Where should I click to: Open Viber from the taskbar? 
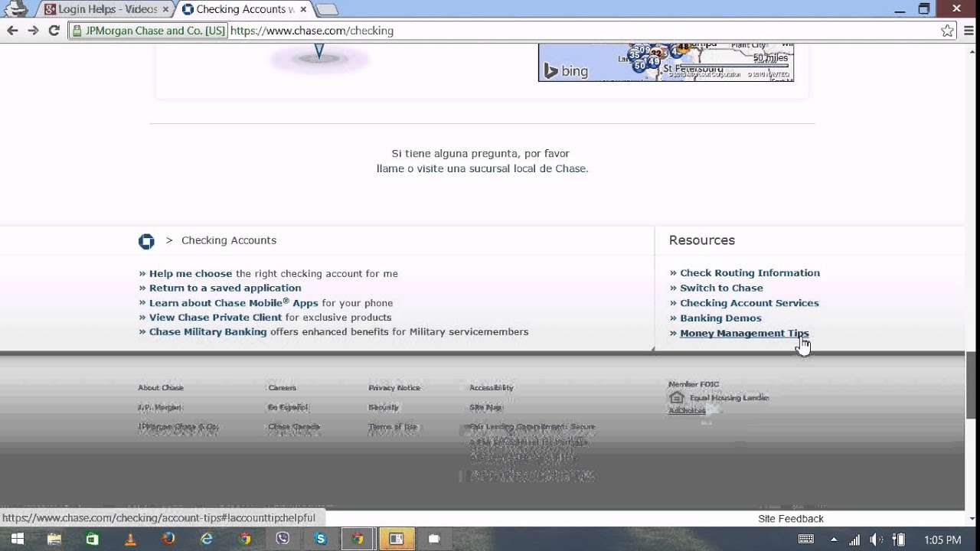(x=283, y=539)
